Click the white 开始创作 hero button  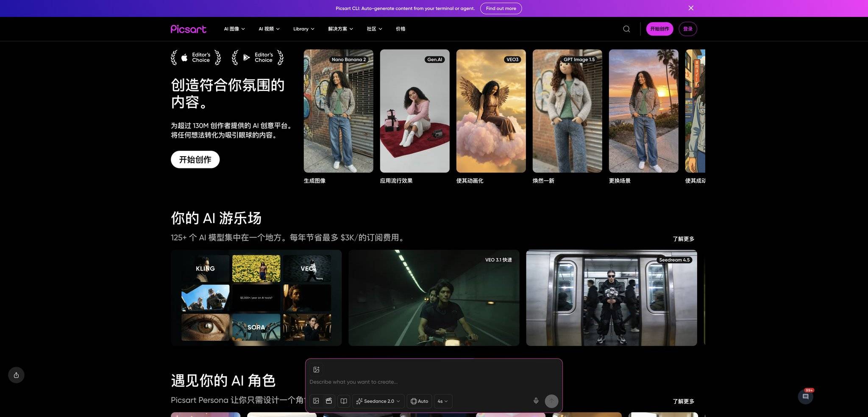point(195,160)
